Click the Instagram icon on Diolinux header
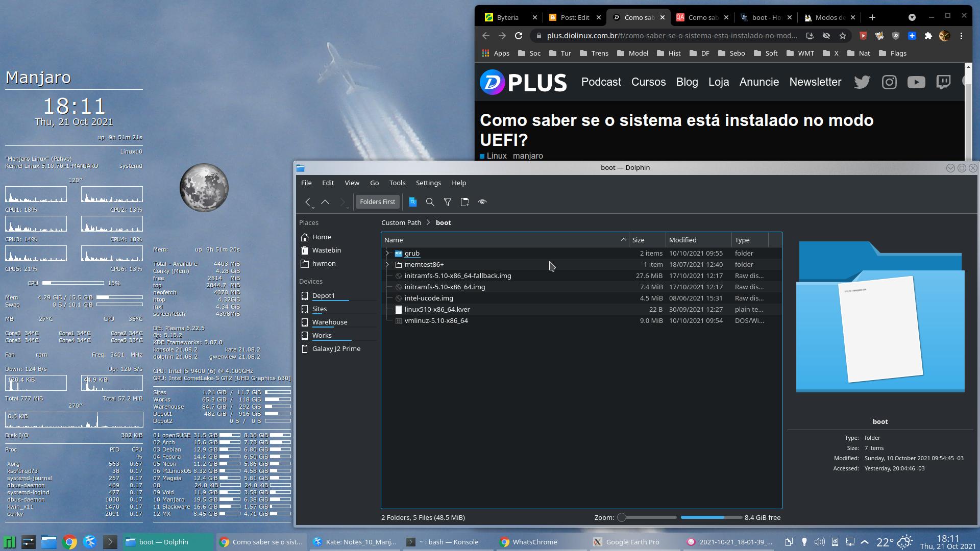 tap(889, 82)
